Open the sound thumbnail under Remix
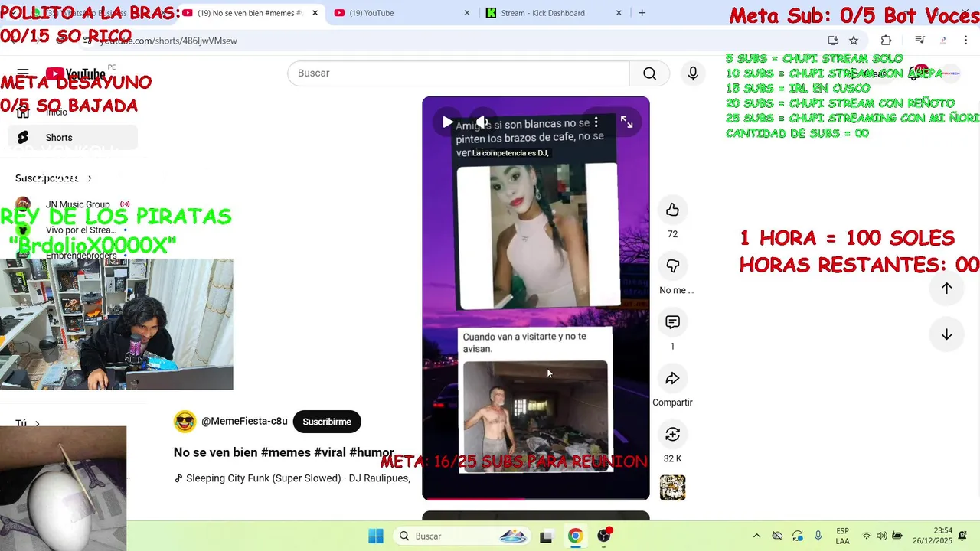The width and height of the screenshot is (980, 551). tap(672, 487)
